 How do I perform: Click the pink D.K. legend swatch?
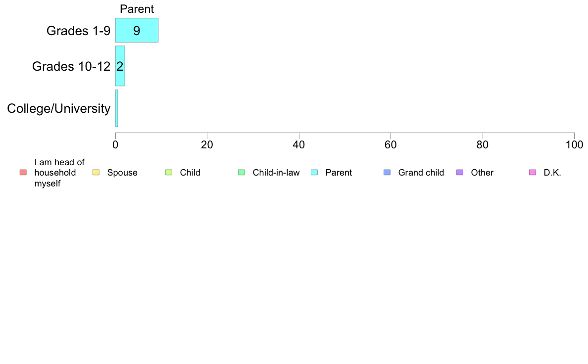point(533,172)
